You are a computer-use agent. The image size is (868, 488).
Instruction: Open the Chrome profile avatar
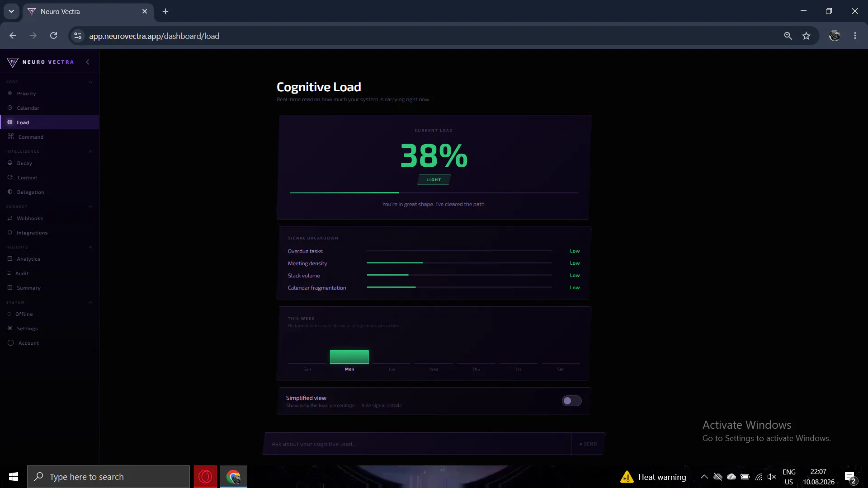click(835, 36)
